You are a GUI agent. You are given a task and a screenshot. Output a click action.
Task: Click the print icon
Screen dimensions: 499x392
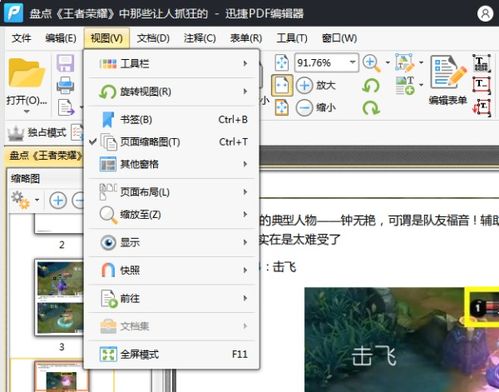(x=65, y=85)
